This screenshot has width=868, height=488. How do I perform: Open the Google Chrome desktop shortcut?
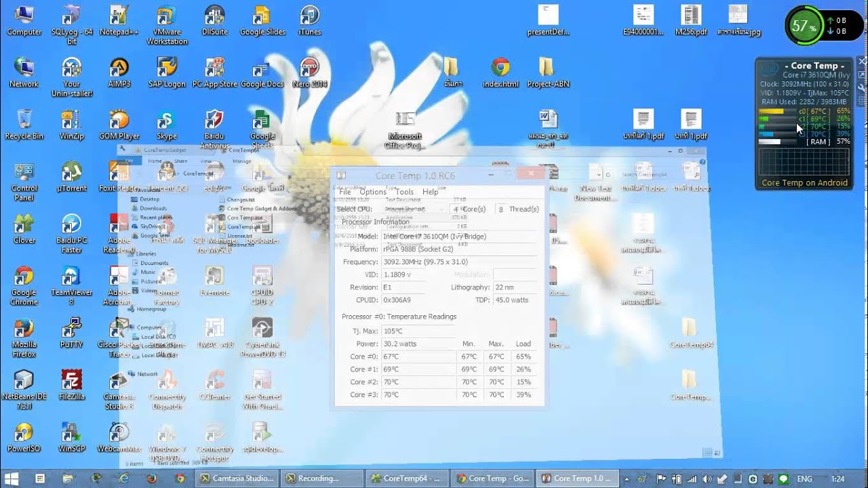tap(24, 286)
